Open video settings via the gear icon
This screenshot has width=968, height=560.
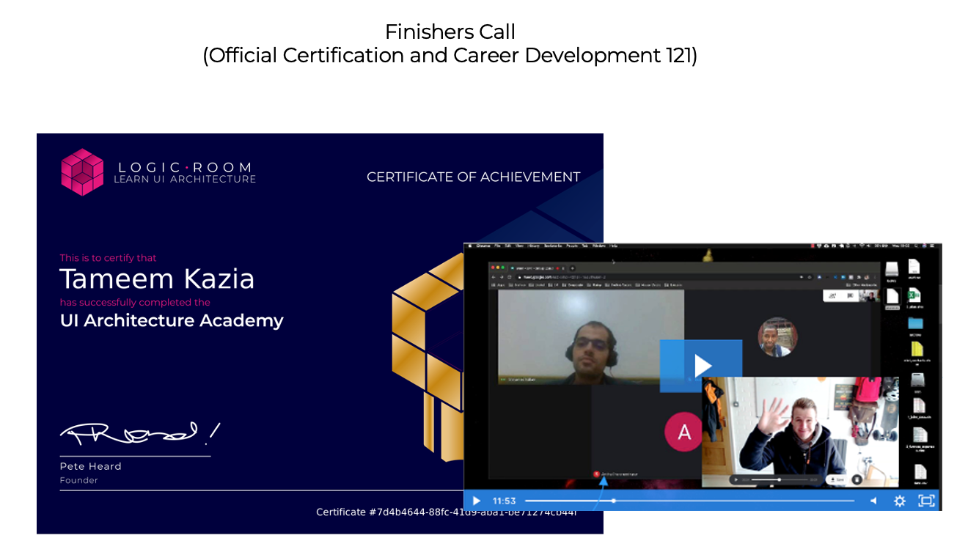coord(899,501)
